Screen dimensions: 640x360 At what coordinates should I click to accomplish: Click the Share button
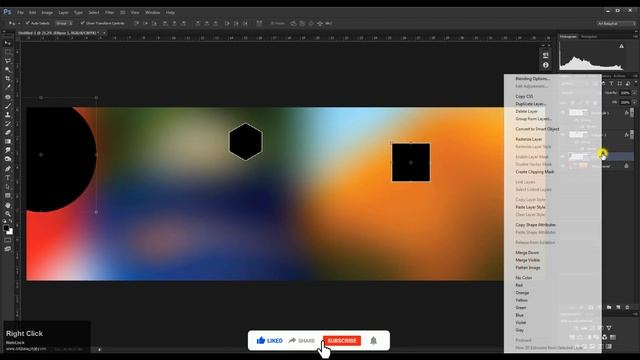pyautogui.click(x=302, y=340)
